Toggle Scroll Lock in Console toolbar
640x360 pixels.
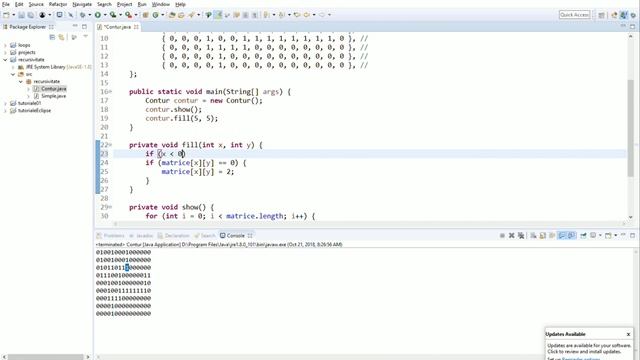tap(542, 236)
